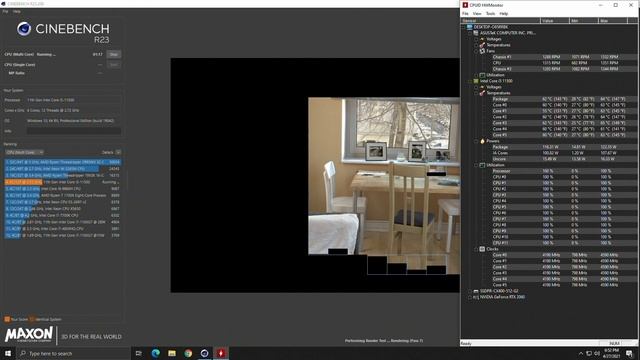Screen dimensions: 640x360
Task: Open HWMonitor Tools menu
Action: 490,13
